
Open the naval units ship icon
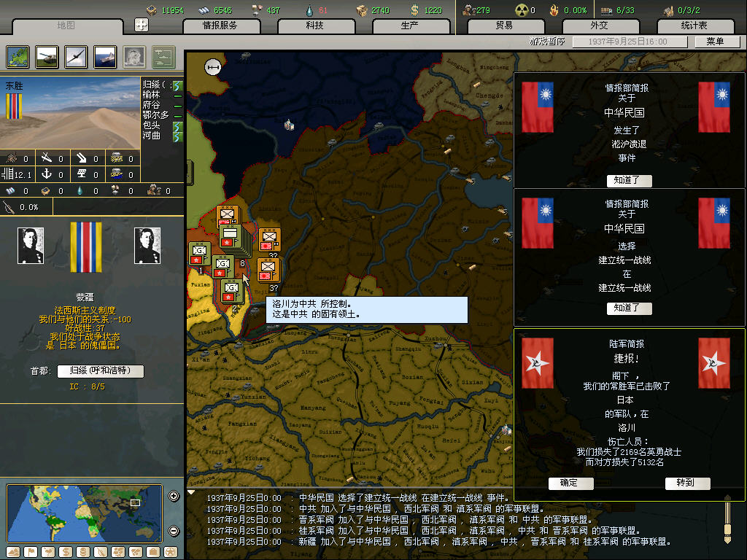pos(105,57)
